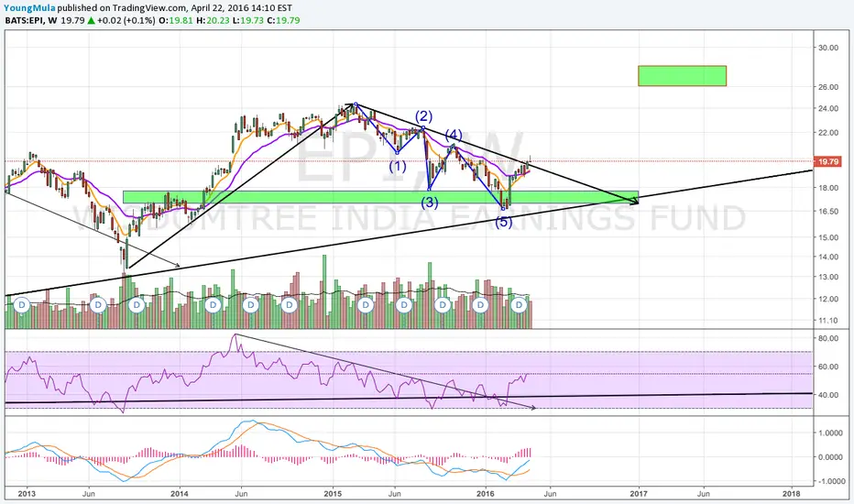Viewport: 854px width, 504px height.
Task: Click wave label (4) on the chart
Action: (454, 135)
